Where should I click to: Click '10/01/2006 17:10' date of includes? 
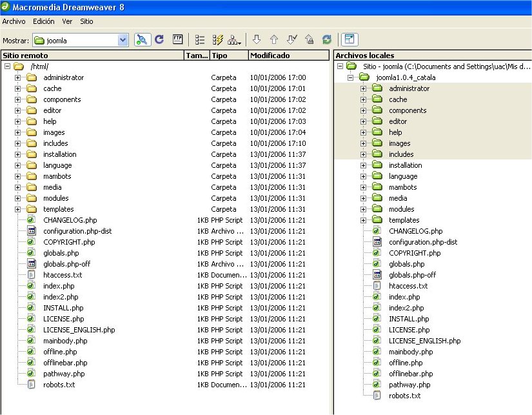tap(278, 143)
